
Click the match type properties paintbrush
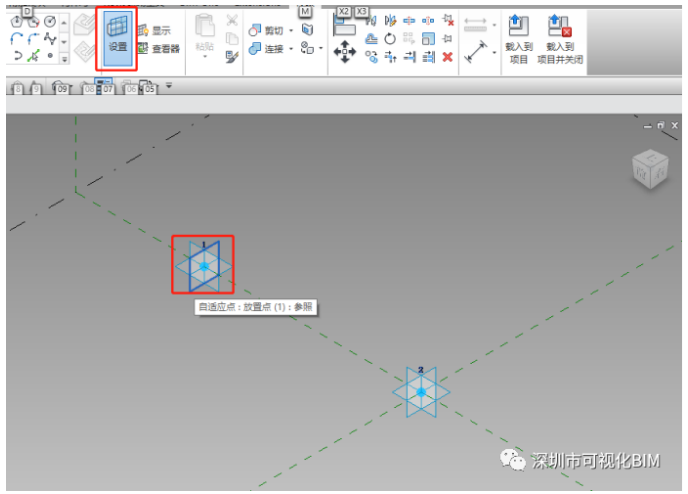pos(232,57)
